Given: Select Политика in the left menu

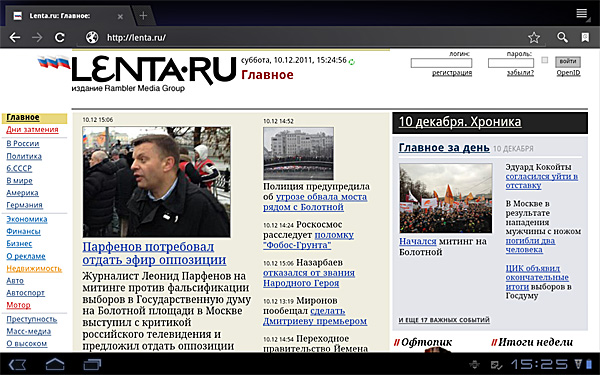Looking at the screenshot, I should [24, 156].
